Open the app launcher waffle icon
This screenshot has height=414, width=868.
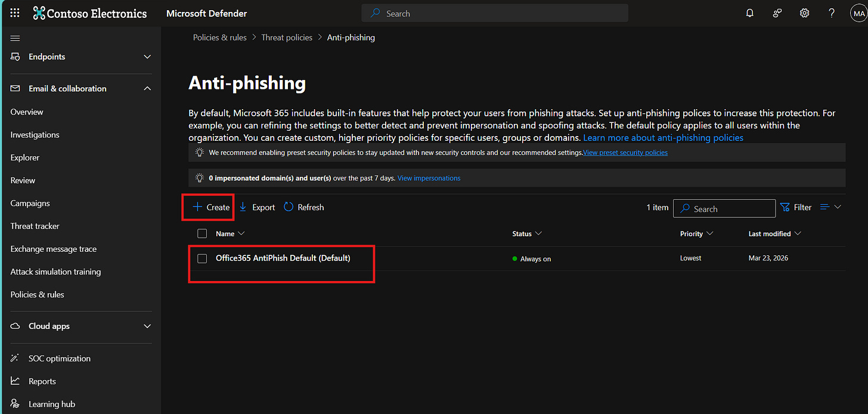(x=15, y=13)
